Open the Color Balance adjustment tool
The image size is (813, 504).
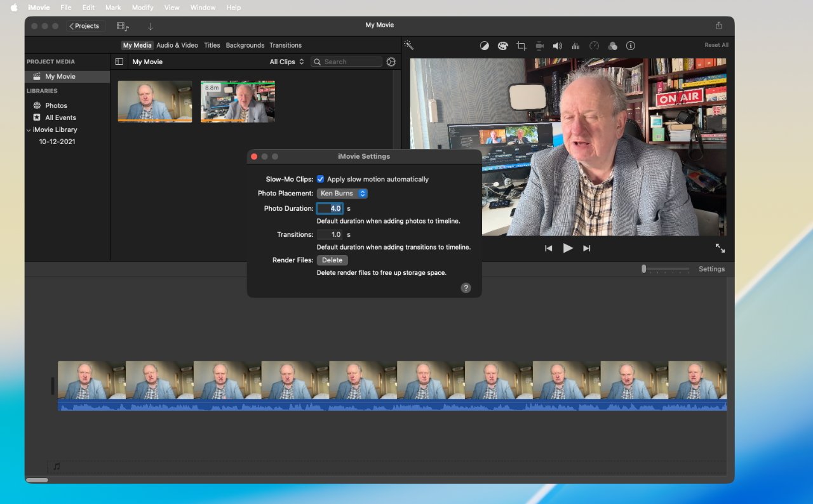point(485,45)
